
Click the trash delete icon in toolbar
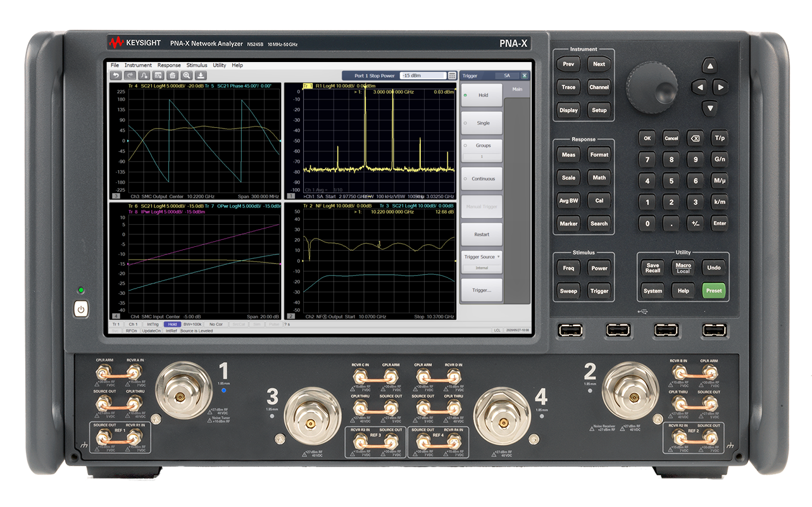[x=172, y=75]
